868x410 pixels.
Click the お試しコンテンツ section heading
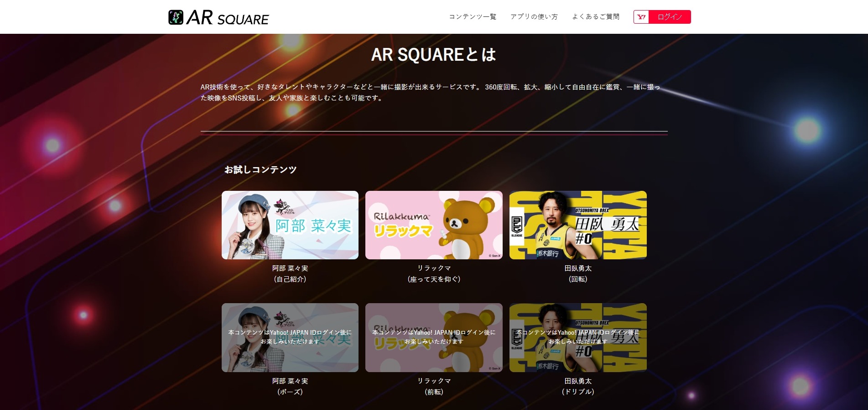[260, 170]
